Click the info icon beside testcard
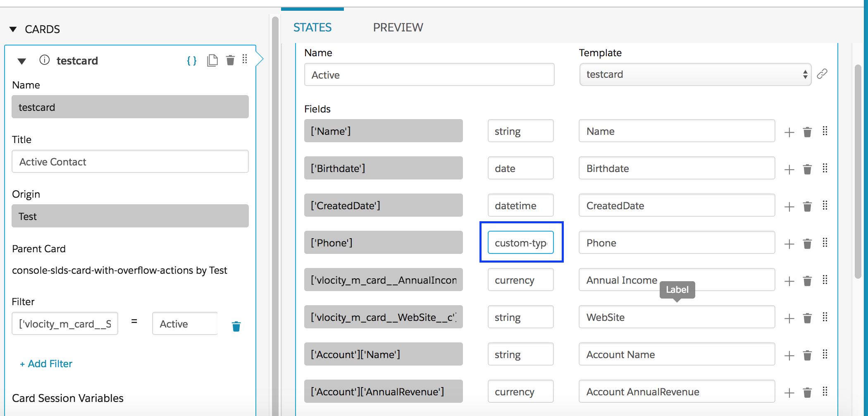Screen dimensions: 868x416 pos(44,60)
